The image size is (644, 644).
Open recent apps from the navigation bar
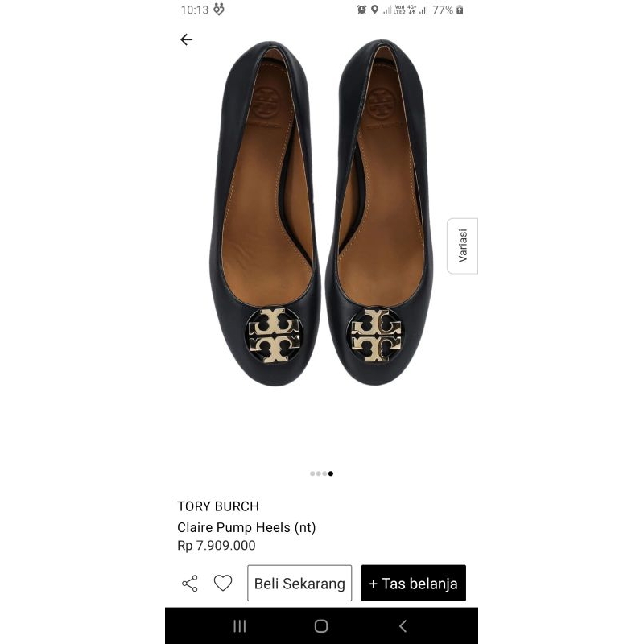(239, 625)
